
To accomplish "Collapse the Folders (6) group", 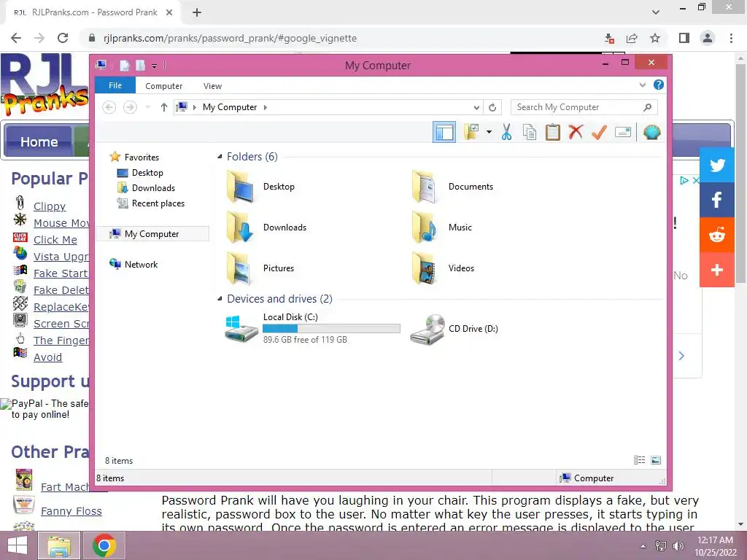I will coord(220,157).
